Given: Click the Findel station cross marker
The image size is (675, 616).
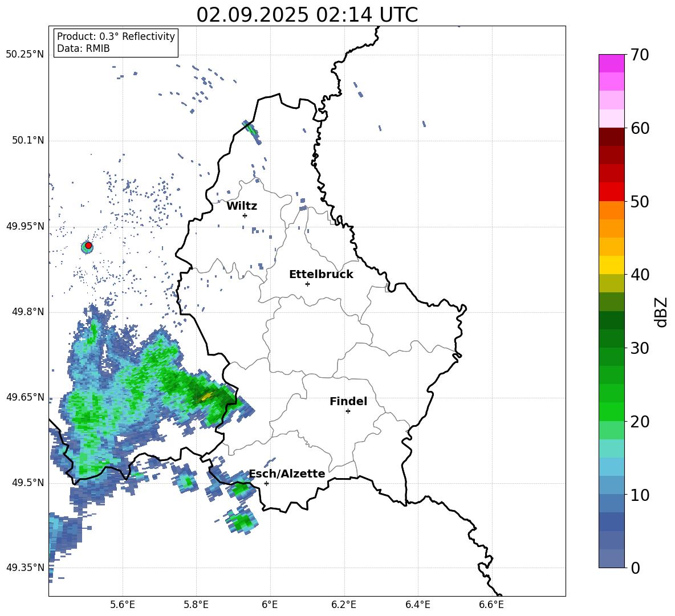Looking at the screenshot, I should (x=348, y=411).
